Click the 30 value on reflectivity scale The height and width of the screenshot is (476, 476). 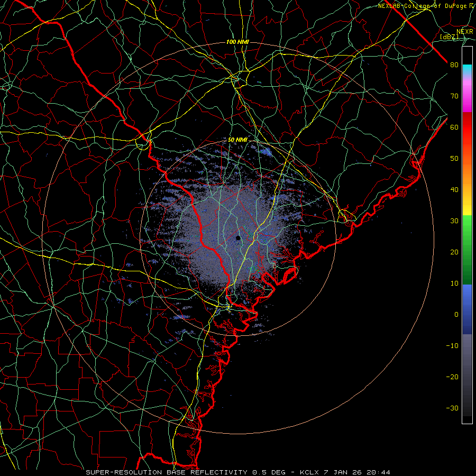pyautogui.click(x=454, y=221)
